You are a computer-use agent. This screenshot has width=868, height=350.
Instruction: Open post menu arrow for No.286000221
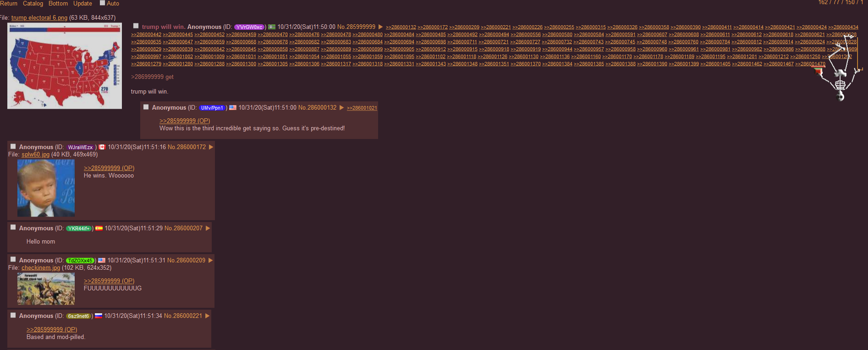coord(208,316)
